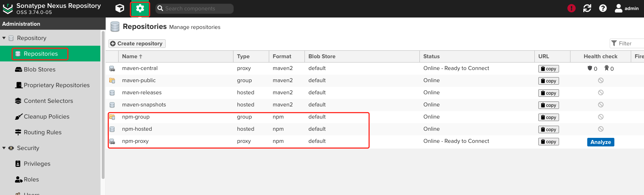The height and width of the screenshot is (195, 644).
Task: Open the admin user menu
Action: 627,8
